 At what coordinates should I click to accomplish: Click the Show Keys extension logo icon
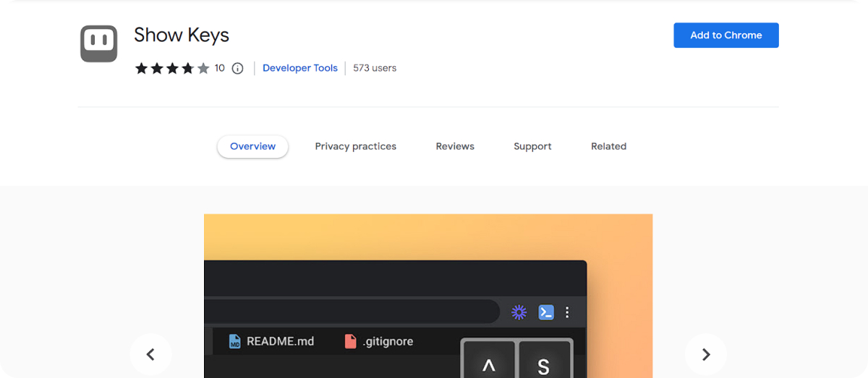pyautogui.click(x=98, y=43)
